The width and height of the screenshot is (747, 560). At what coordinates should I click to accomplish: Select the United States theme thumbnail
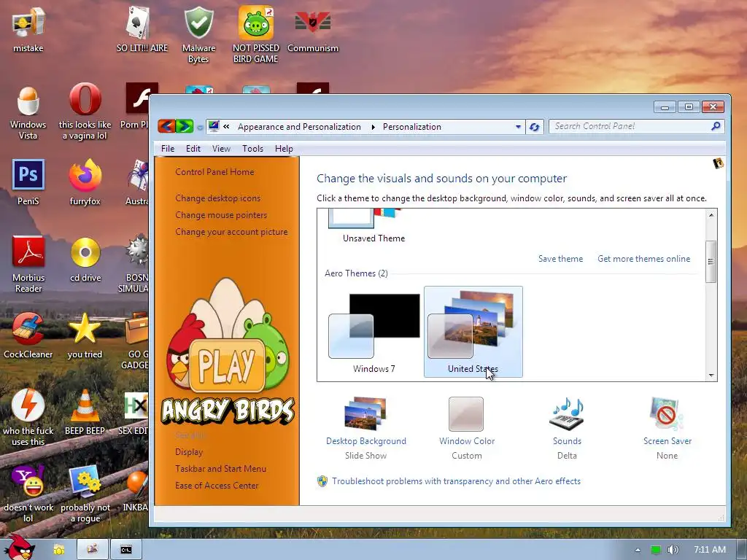tap(473, 332)
